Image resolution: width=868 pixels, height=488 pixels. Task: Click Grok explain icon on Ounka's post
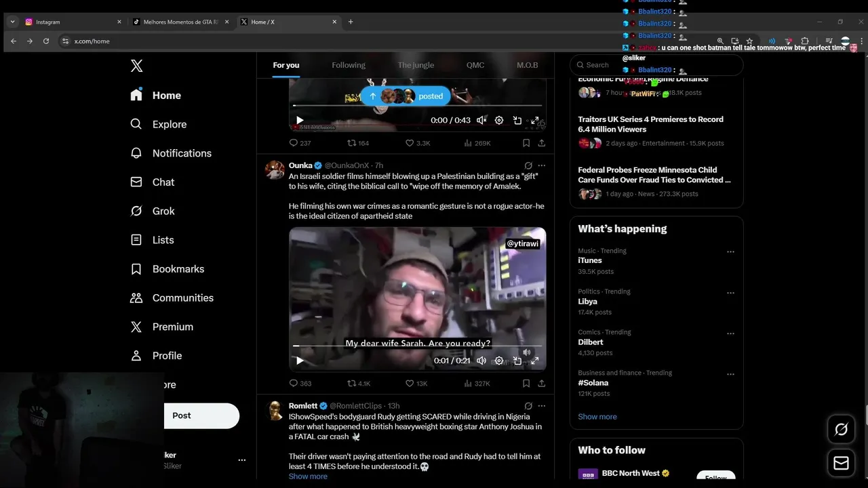click(528, 165)
